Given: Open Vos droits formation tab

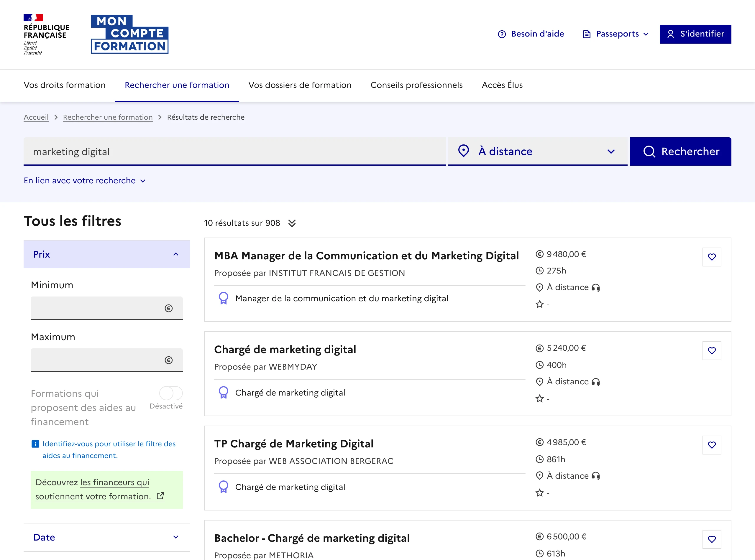Looking at the screenshot, I should coord(65,85).
